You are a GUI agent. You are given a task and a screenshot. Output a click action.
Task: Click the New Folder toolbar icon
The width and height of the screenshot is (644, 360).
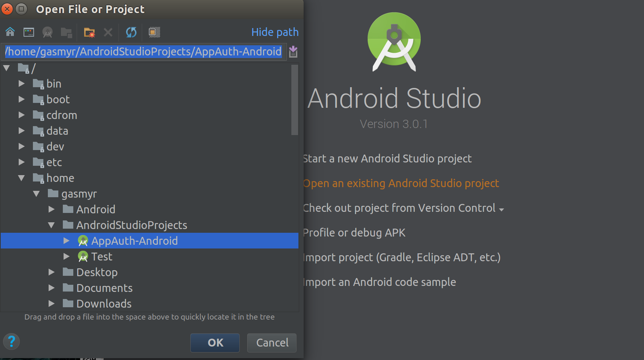[x=89, y=32]
